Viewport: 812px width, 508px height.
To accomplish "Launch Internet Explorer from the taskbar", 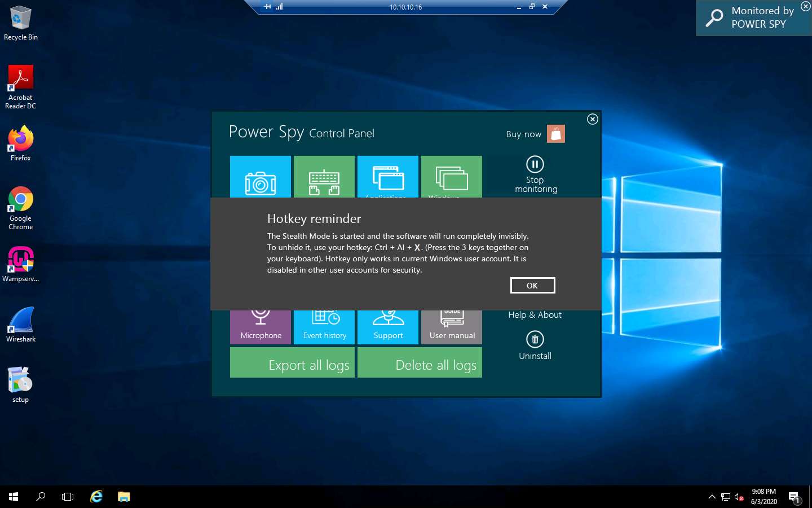I will point(96,497).
